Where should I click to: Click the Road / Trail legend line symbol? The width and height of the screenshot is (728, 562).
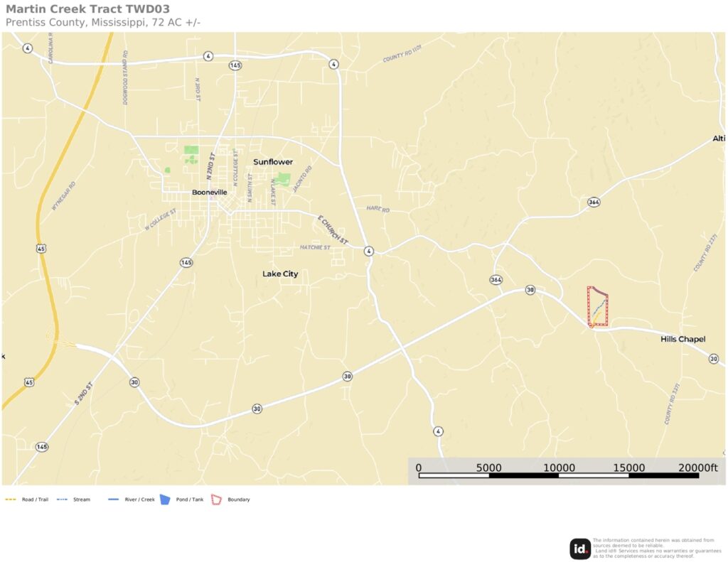point(11,499)
